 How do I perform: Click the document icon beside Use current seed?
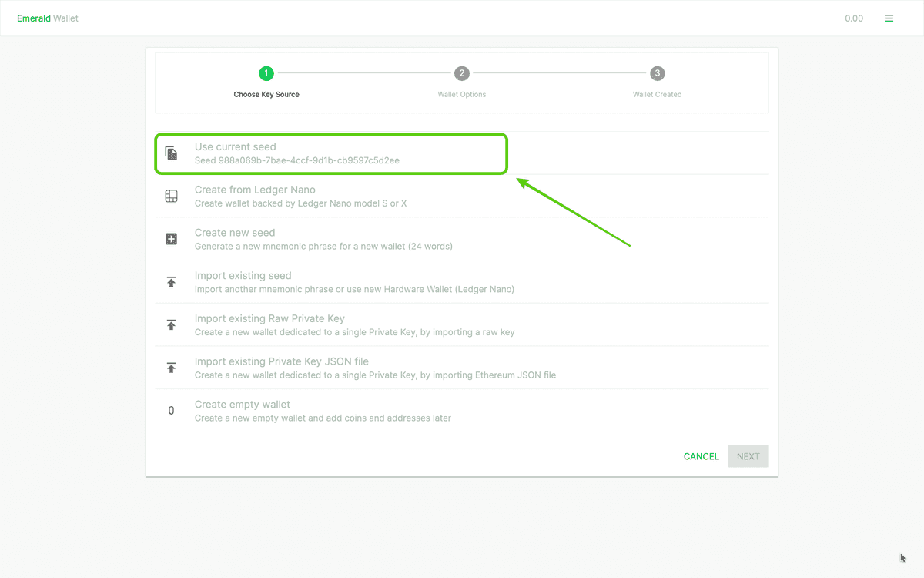171,153
